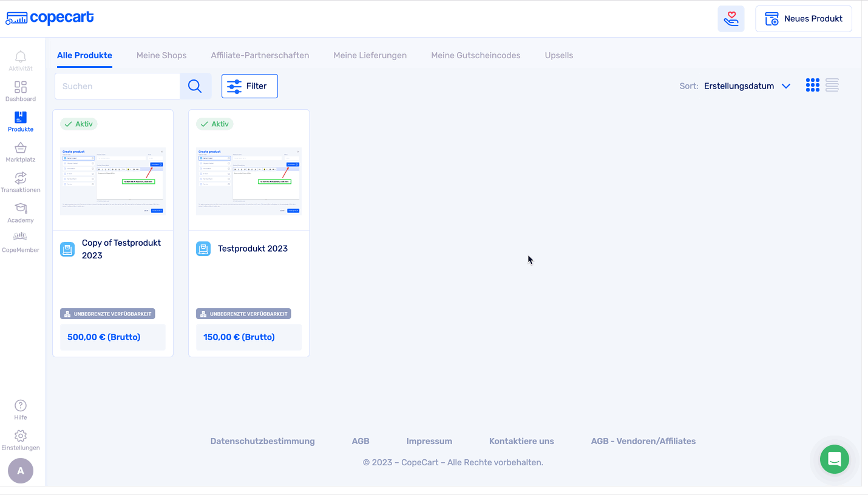Open the Aktivität bell icon
This screenshot has height=495, width=868.
(21, 58)
